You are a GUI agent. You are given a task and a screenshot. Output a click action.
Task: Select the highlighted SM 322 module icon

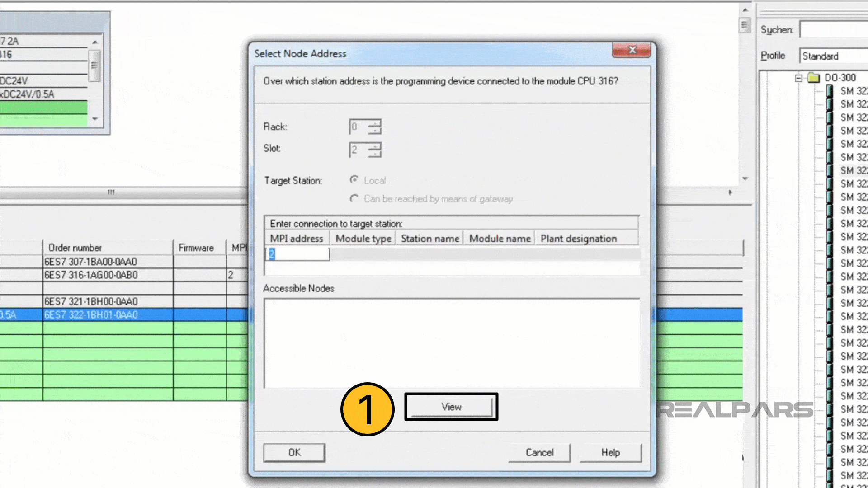pos(831,170)
